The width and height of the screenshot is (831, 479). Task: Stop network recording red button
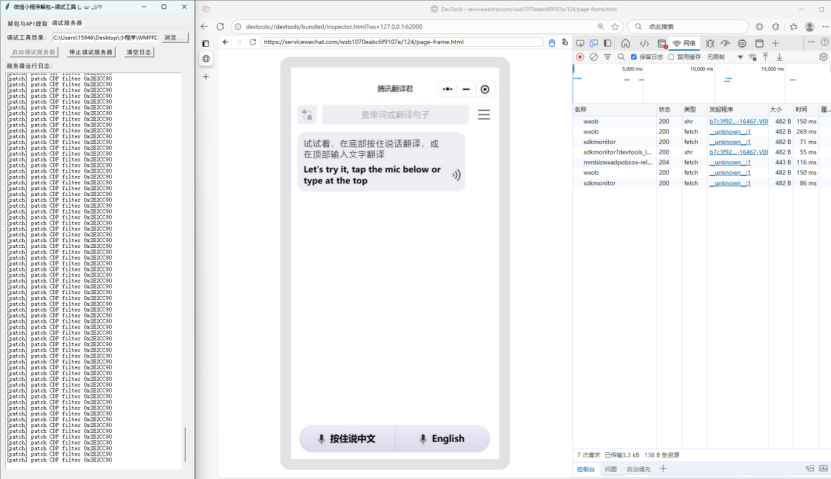pyautogui.click(x=580, y=57)
